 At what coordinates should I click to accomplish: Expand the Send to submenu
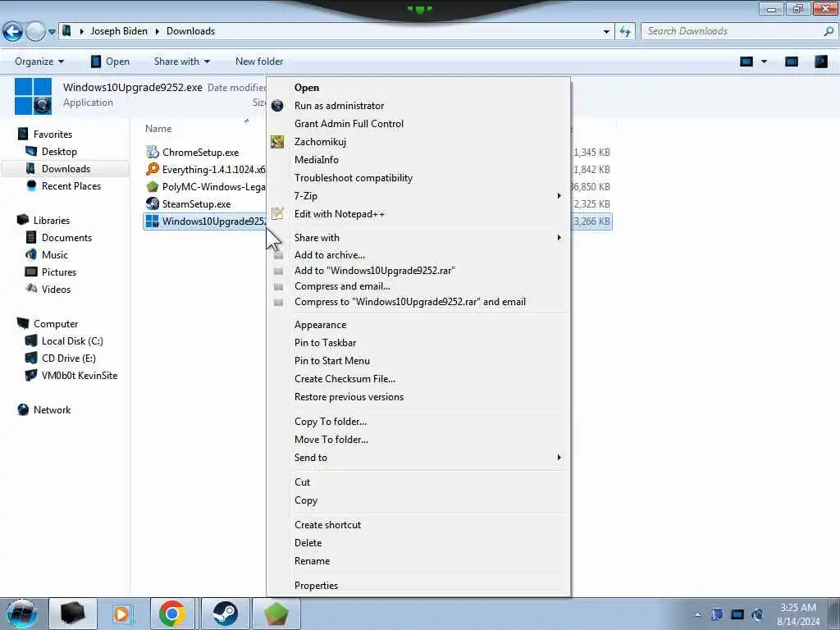click(559, 458)
